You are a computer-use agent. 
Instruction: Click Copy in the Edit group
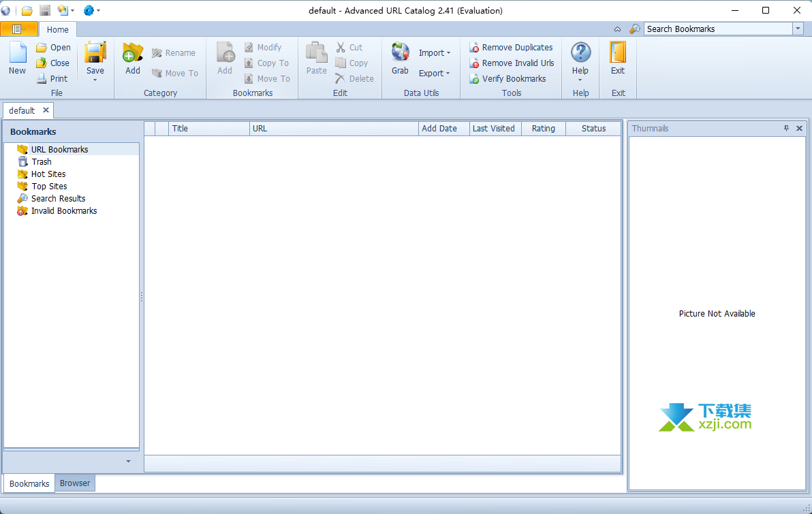click(352, 63)
